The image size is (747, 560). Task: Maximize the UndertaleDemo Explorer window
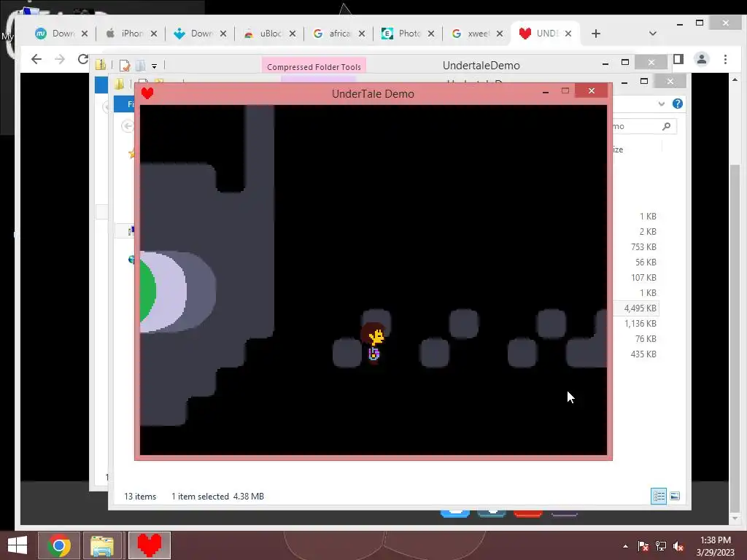625,63
